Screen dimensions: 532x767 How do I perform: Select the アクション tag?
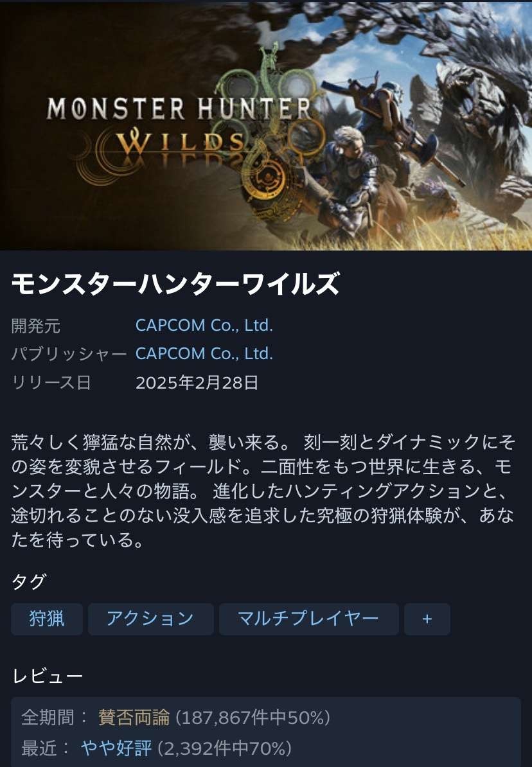click(x=151, y=619)
